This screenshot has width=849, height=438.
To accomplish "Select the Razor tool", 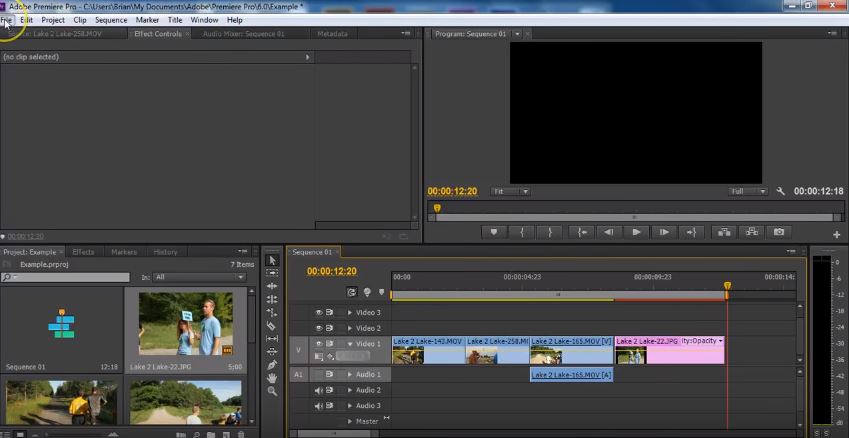I will (272, 326).
